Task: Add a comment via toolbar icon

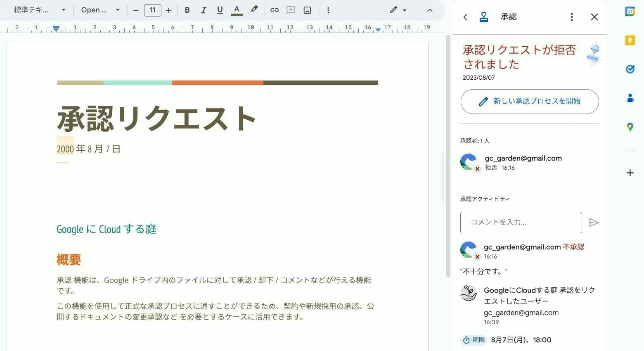Action: (291, 10)
